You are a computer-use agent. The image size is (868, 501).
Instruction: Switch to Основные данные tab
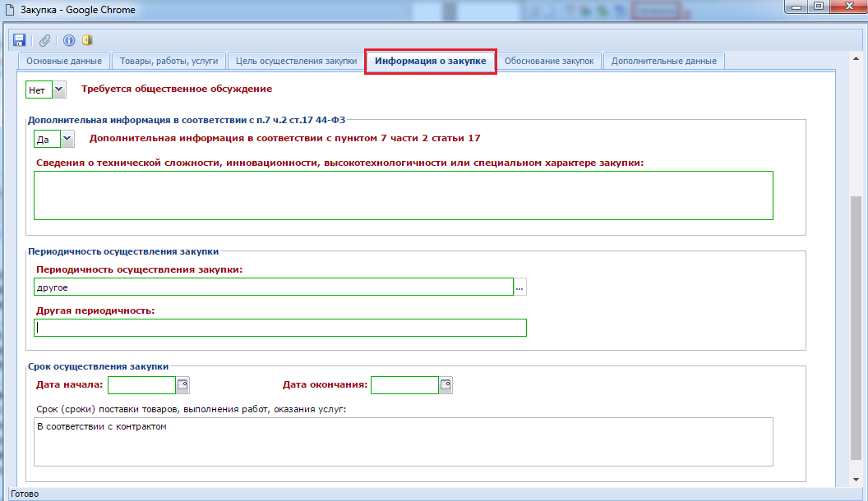click(64, 61)
